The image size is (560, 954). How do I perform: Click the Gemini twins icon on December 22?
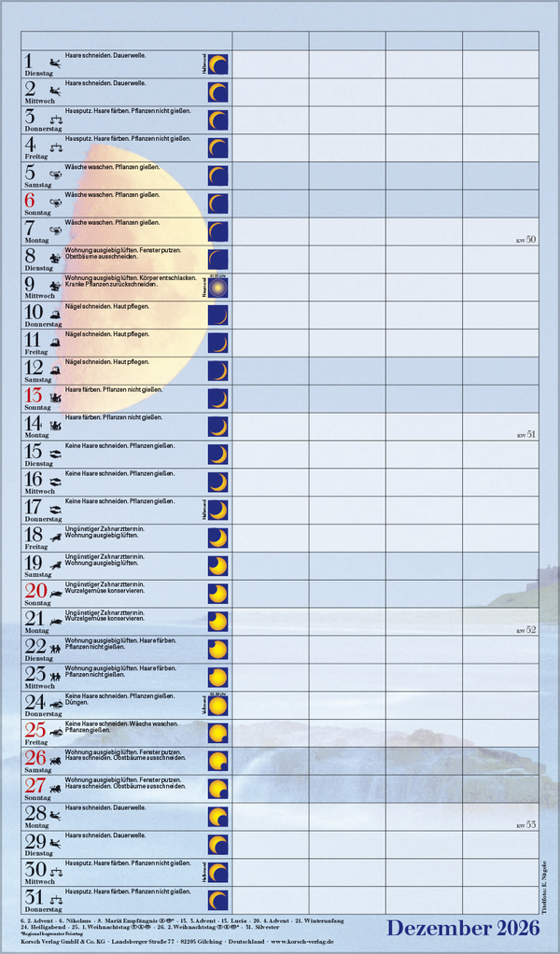click(x=57, y=649)
